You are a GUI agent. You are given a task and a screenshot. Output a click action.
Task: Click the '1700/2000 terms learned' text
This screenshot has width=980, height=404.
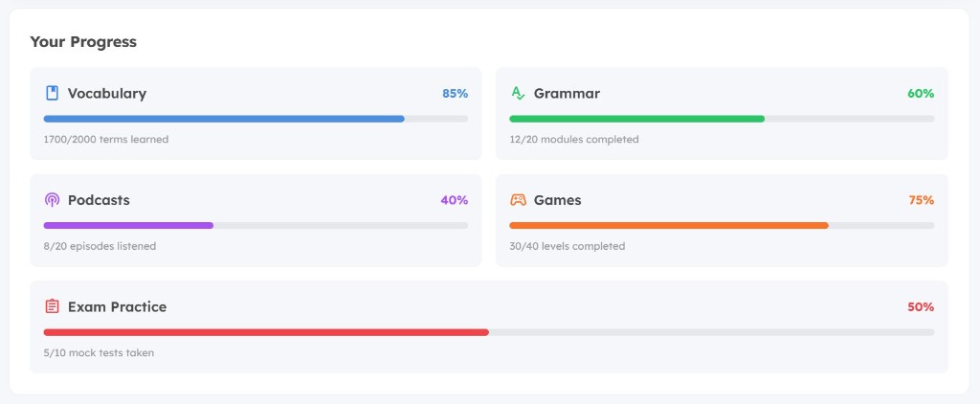tap(106, 140)
